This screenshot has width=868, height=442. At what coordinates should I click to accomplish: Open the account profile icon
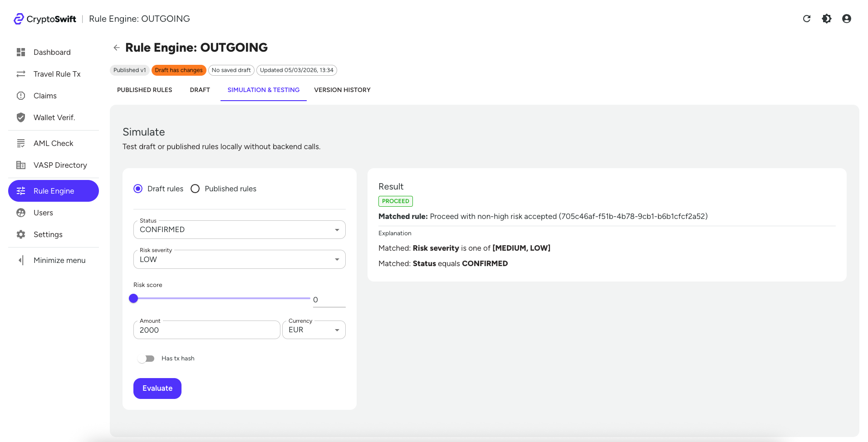tap(846, 19)
